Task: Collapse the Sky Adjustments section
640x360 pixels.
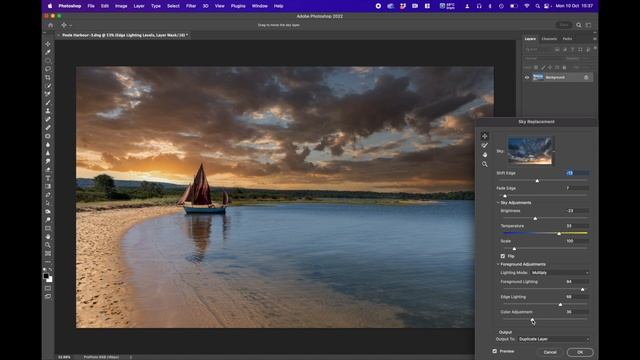Action: tap(498, 203)
